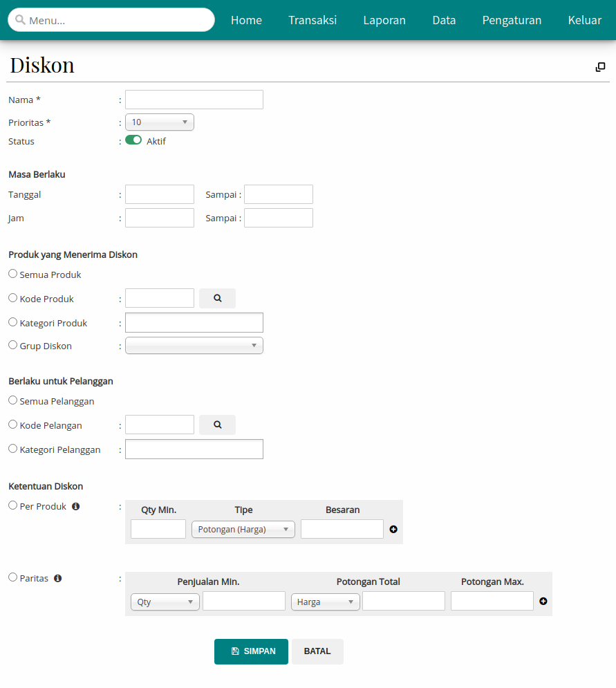Click the plus icon in Ketentuan Diskon row
Image resolution: width=616 pixels, height=688 pixels.
click(393, 529)
